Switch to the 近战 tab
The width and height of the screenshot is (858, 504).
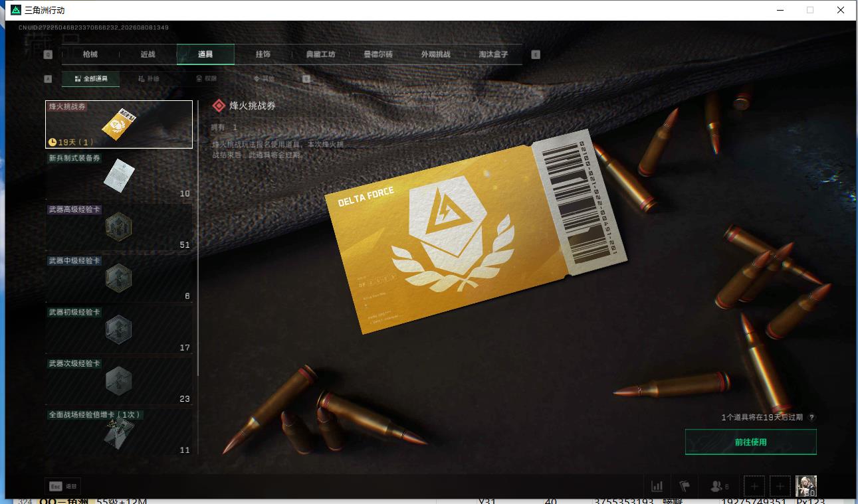[148, 54]
